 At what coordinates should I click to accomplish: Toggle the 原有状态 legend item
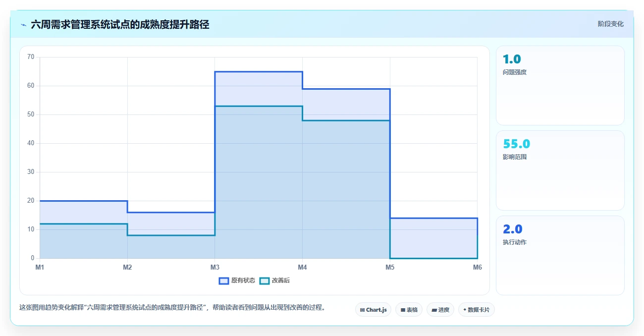pyautogui.click(x=237, y=280)
